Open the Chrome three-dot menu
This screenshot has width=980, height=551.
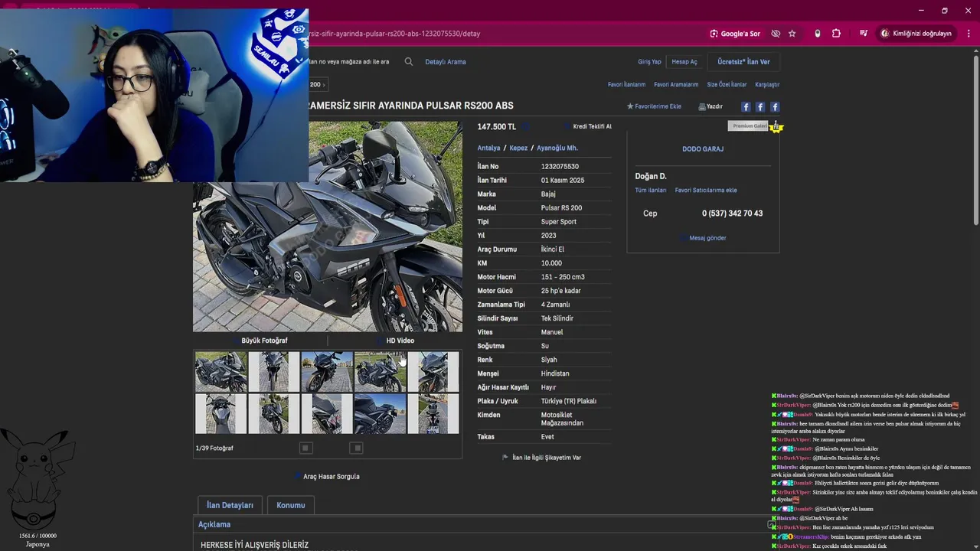pos(967,34)
